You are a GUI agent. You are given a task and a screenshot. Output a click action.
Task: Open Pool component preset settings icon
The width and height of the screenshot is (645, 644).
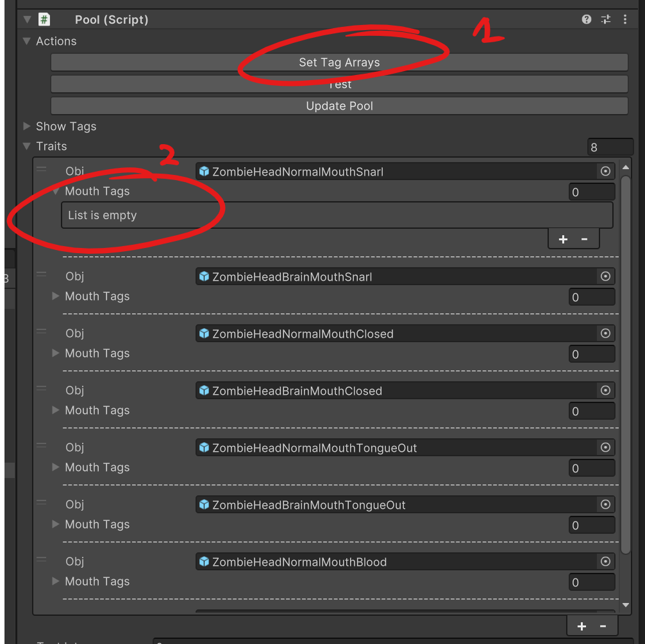[606, 20]
